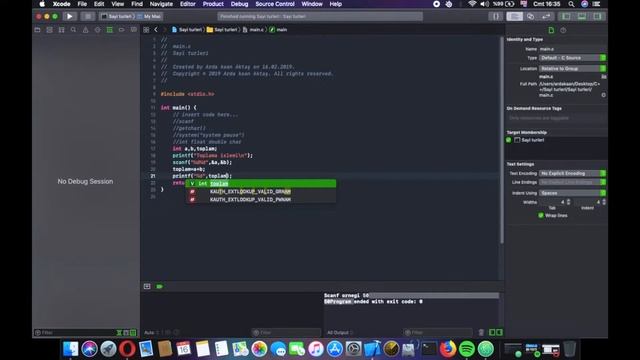Switch to the standard editor layout
Screen dimensions: 640x360
pyautogui.click(x=514, y=16)
